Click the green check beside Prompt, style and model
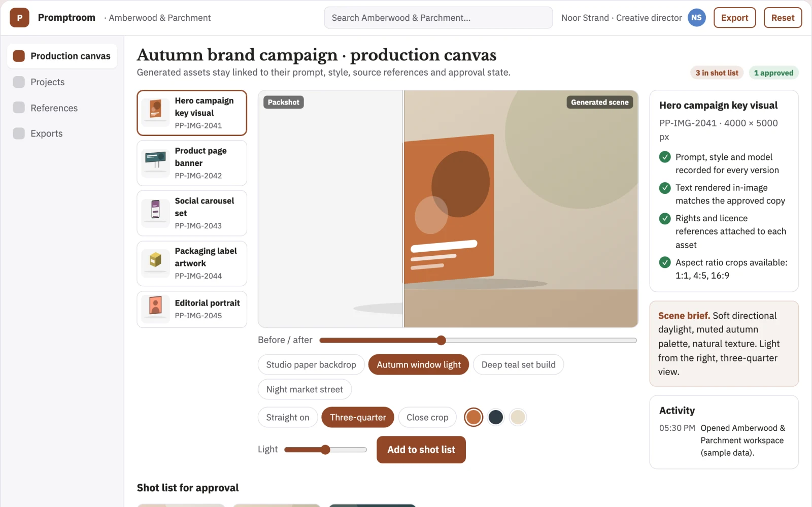Screen dimensions: 812x507 click(x=665, y=157)
